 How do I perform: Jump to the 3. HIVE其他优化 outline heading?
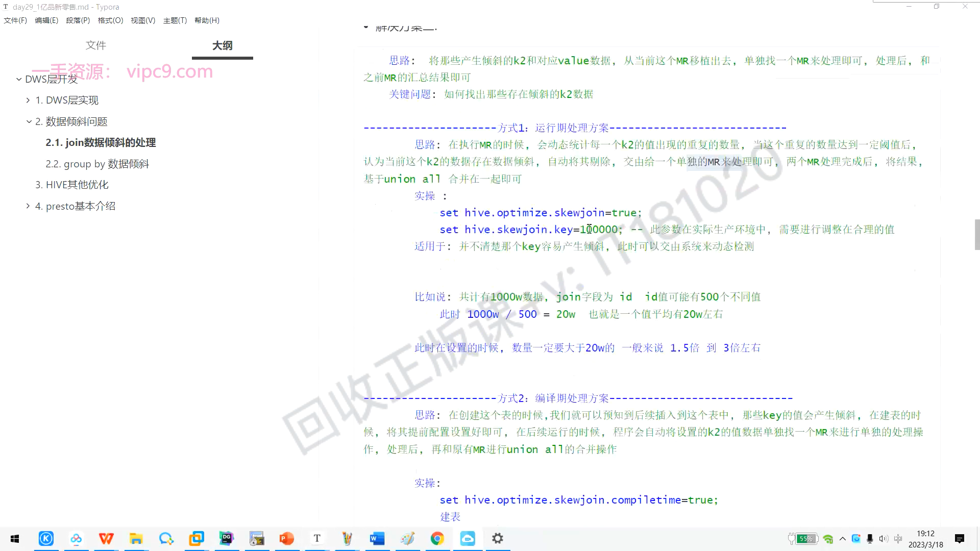pos(71,185)
